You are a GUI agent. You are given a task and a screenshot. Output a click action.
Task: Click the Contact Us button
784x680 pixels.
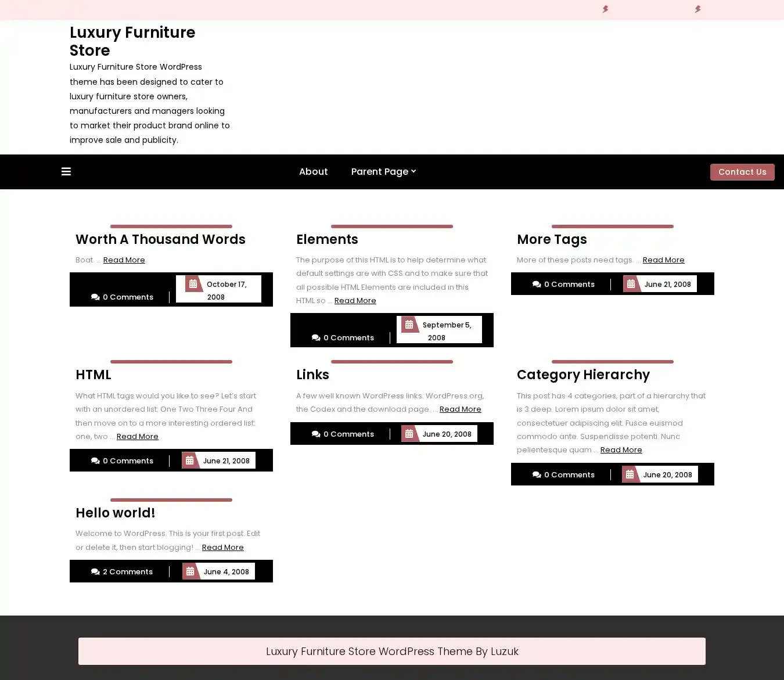click(x=742, y=172)
